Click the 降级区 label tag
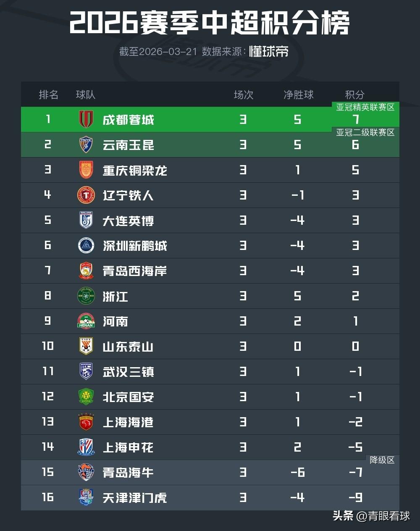 [x=382, y=460]
